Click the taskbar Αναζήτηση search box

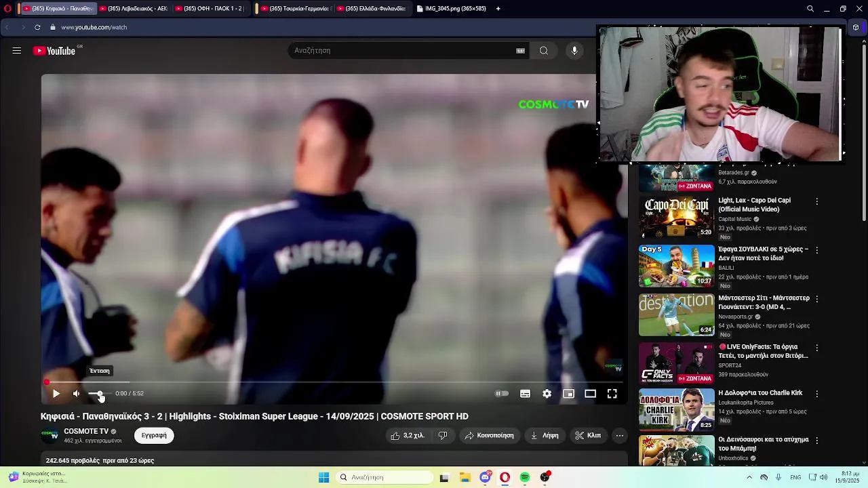click(x=384, y=477)
